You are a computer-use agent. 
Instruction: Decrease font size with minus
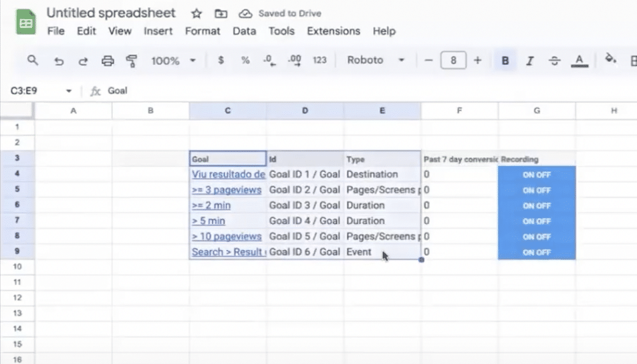pyautogui.click(x=428, y=60)
